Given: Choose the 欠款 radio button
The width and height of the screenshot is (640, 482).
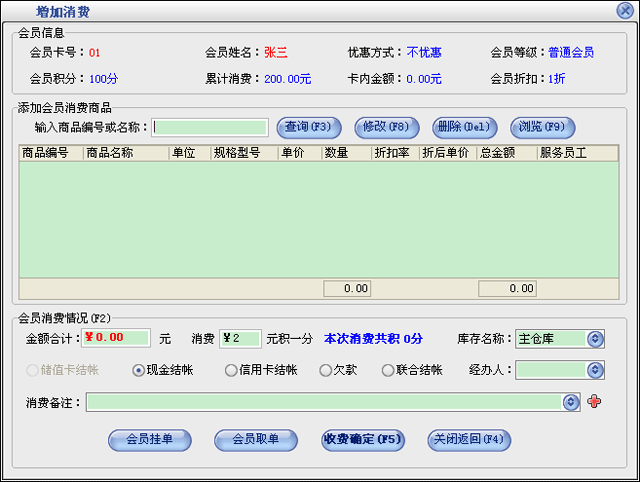Looking at the screenshot, I should click(325, 370).
